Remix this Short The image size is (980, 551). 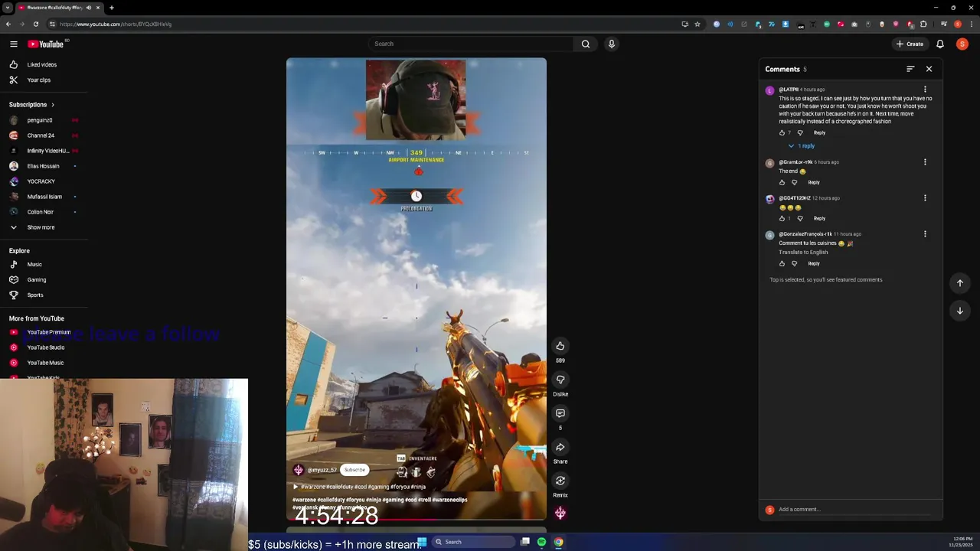560,481
